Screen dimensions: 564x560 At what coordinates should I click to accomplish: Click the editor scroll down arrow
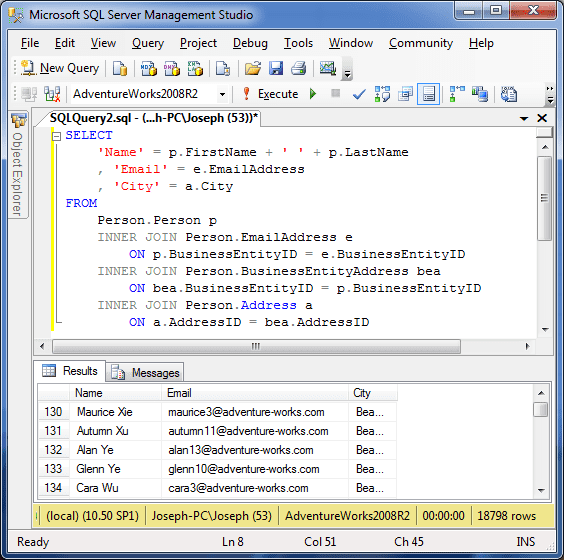[x=545, y=329]
